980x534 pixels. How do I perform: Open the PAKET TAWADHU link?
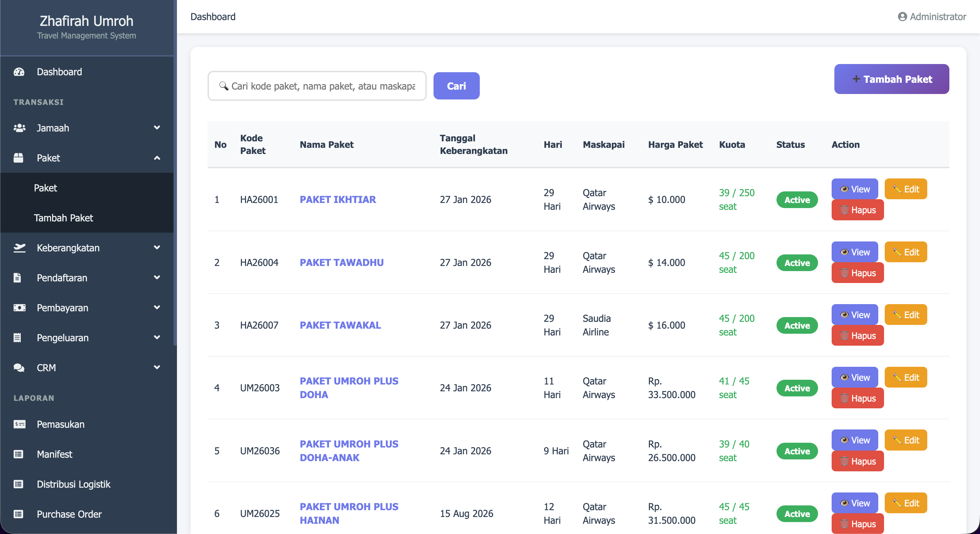coord(341,262)
